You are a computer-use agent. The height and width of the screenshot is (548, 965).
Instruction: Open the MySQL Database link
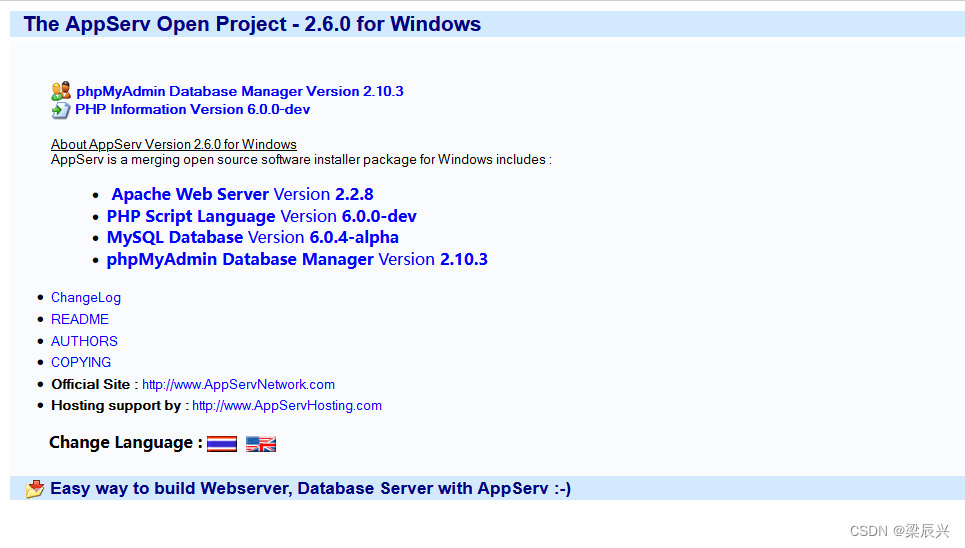point(252,238)
